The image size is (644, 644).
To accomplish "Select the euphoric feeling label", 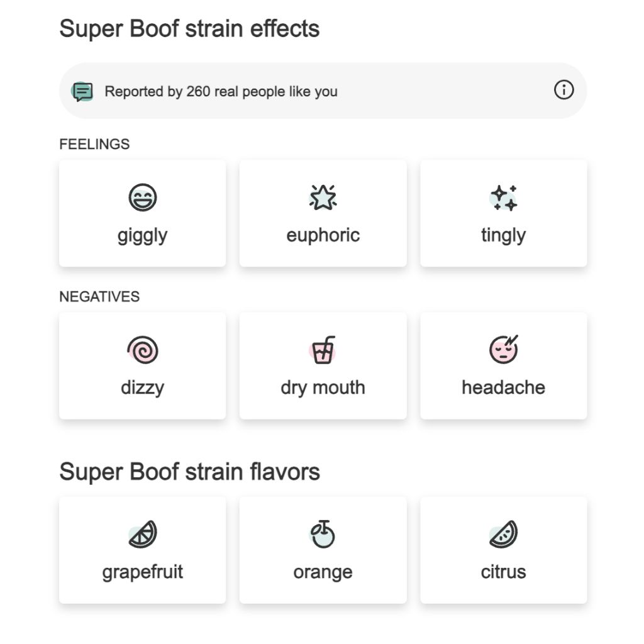I will point(323,235).
